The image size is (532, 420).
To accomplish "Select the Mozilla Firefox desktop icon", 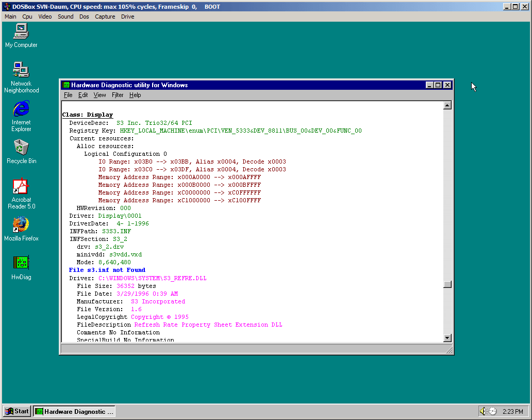I will [x=21, y=229].
